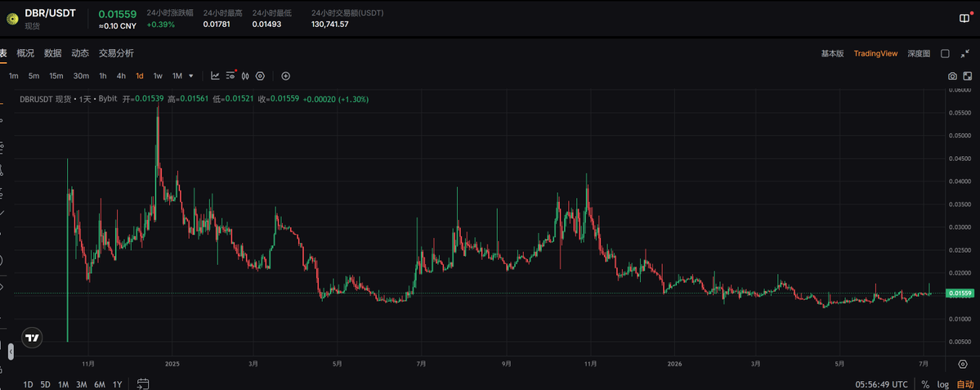Select the TradingView chart mode
The image size is (980, 390).
(x=875, y=54)
